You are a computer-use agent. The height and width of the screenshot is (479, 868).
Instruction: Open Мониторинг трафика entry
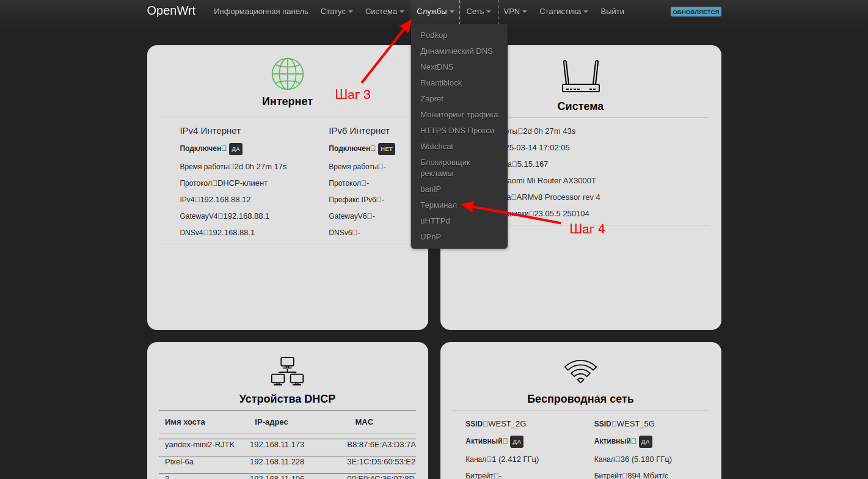(459, 114)
